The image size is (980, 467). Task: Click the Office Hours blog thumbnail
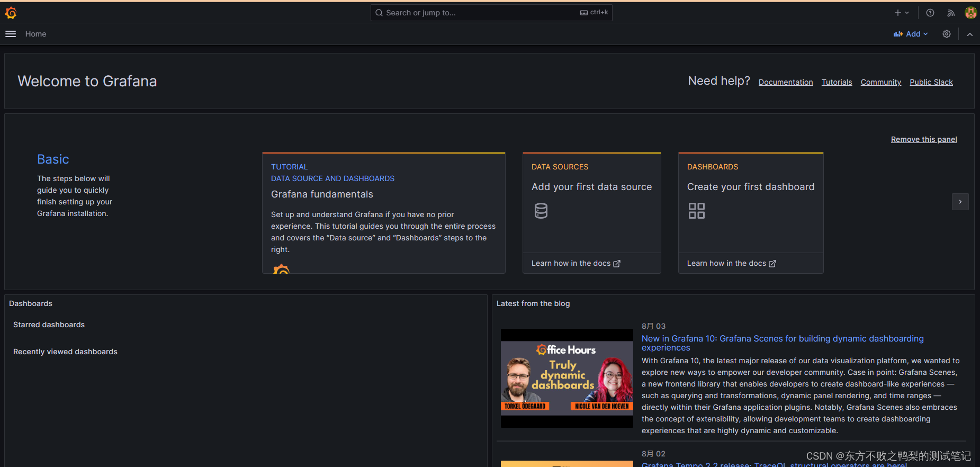point(567,379)
